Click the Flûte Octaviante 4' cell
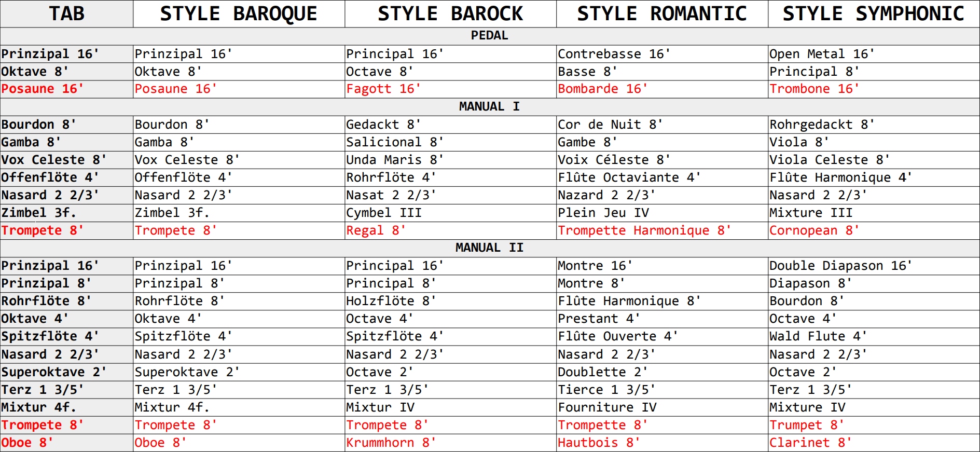This screenshot has width=980, height=452. pyautogui.click(x=629, y=177)
